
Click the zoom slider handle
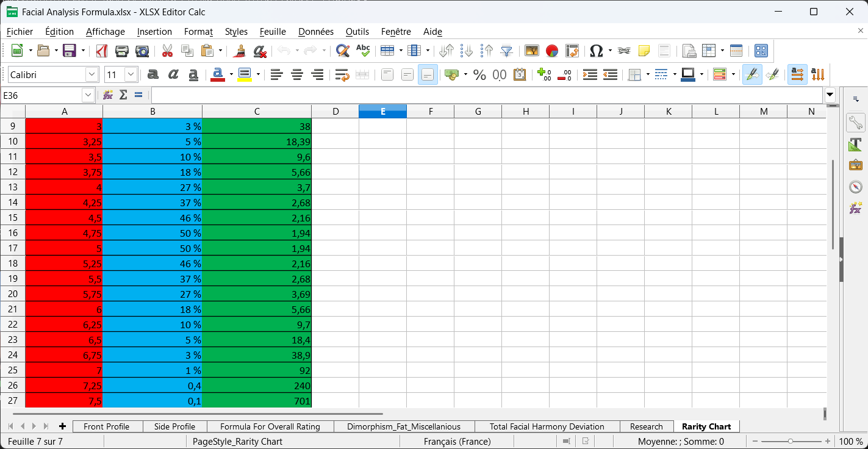tap(791, 441)
